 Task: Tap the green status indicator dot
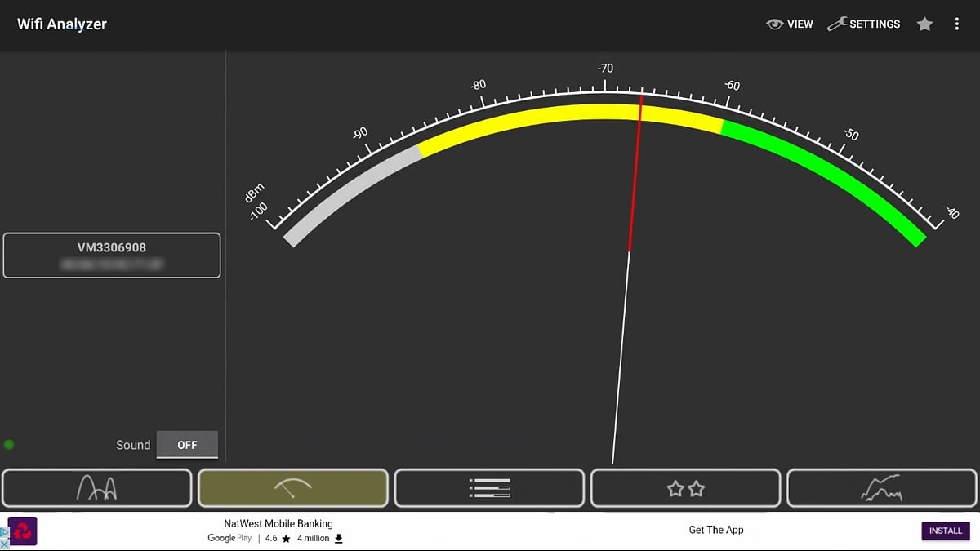[x=8, y=444]
